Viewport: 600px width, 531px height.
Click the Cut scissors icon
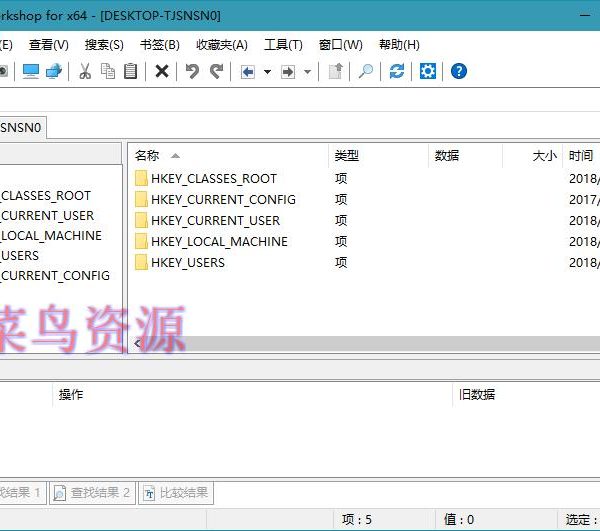[85, 71]
